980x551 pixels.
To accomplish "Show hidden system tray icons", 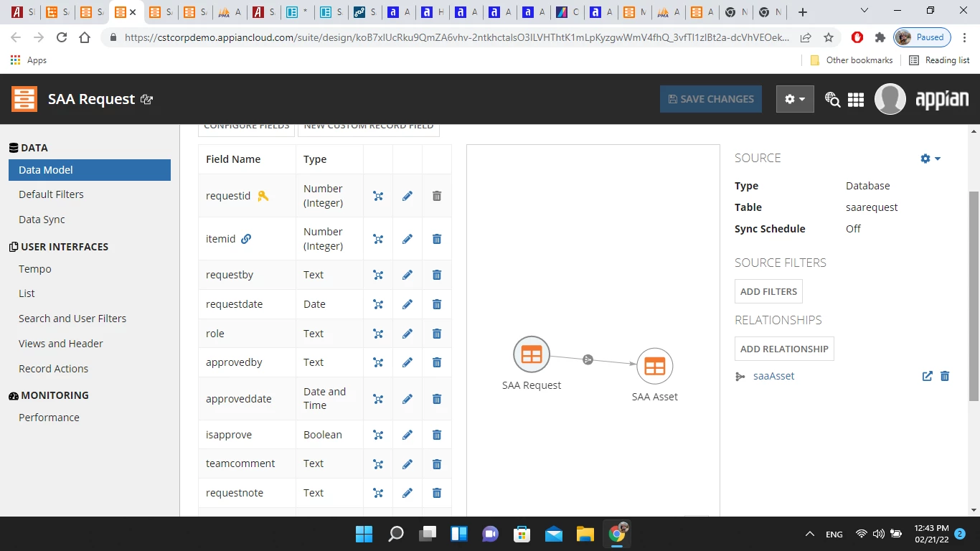I will coord(810,534).
